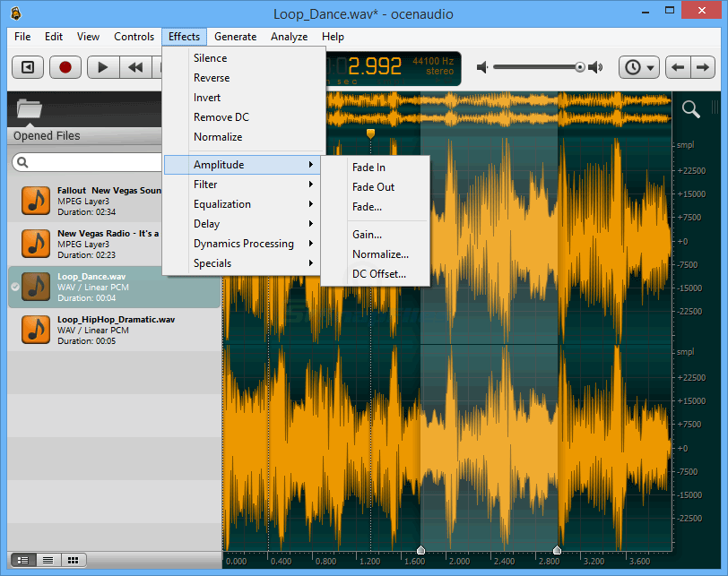Viewport: 728px width, 576px height.
Task: Select Loop_HipHop_Dramatic.wav in file list
Action: (x=115, y=329)
